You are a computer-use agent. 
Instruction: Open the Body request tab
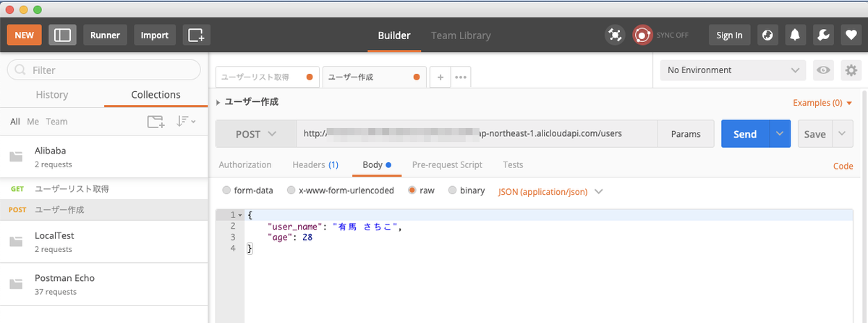377,165
